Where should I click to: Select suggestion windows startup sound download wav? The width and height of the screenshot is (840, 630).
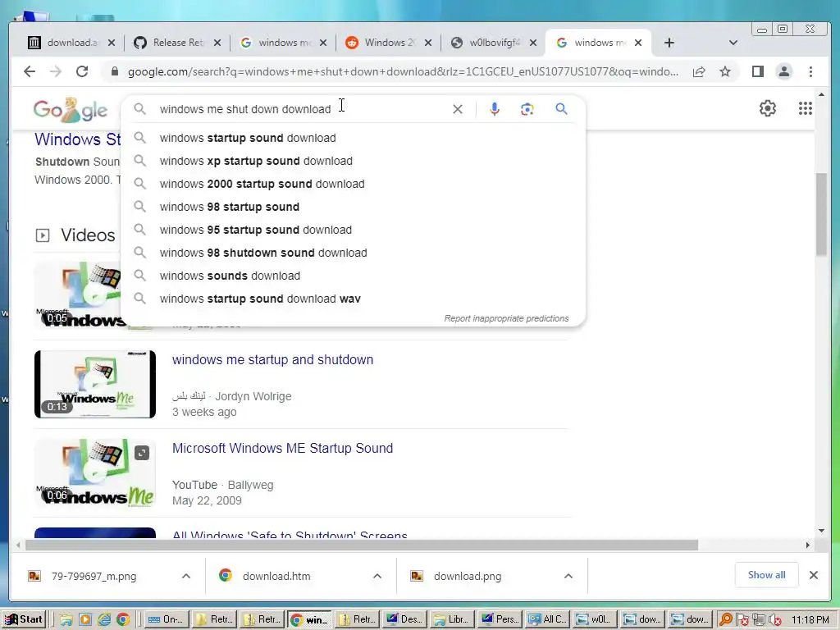click(x=353, y=299)
